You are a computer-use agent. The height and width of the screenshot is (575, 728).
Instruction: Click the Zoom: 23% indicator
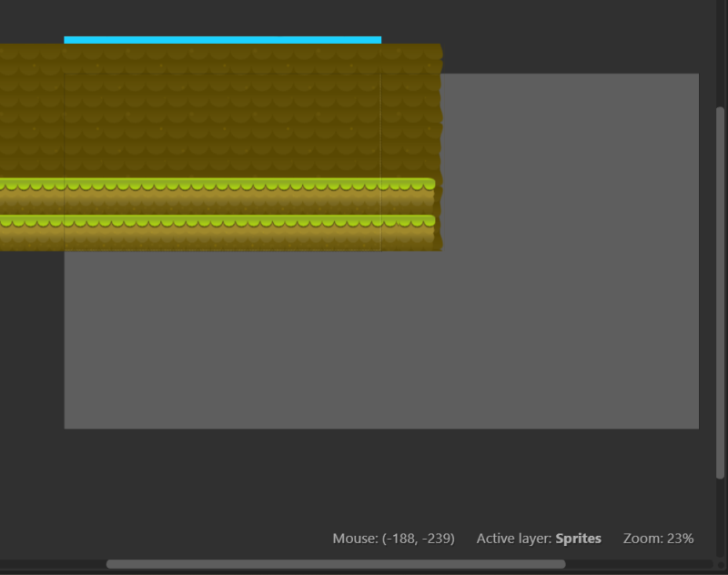[x=658, y=539]
